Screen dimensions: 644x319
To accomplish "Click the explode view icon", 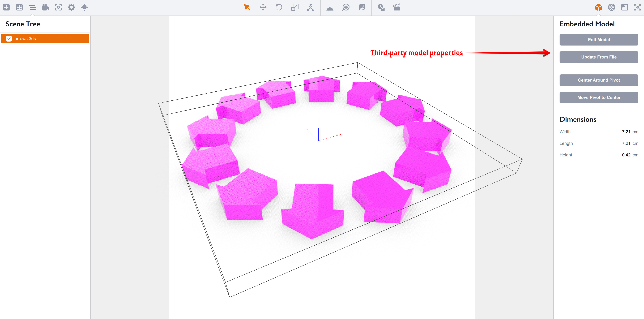I will click(x=311, y=7).
